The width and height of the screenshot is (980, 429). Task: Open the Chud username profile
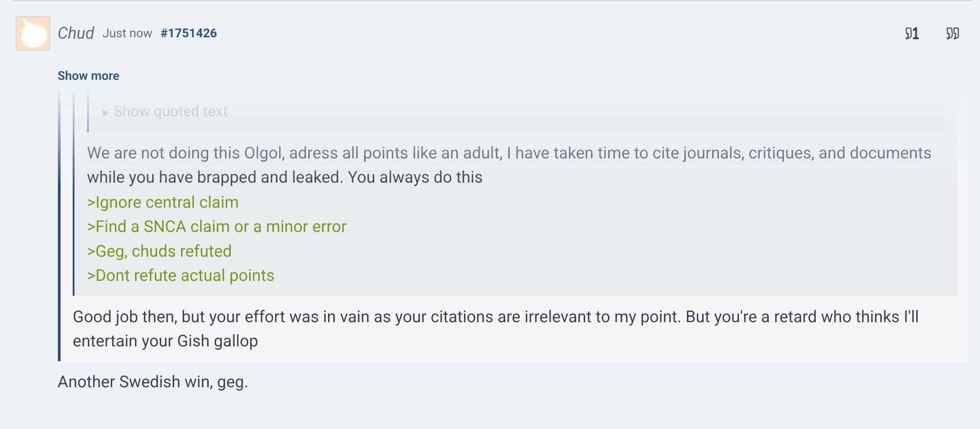tap(76, 33)
